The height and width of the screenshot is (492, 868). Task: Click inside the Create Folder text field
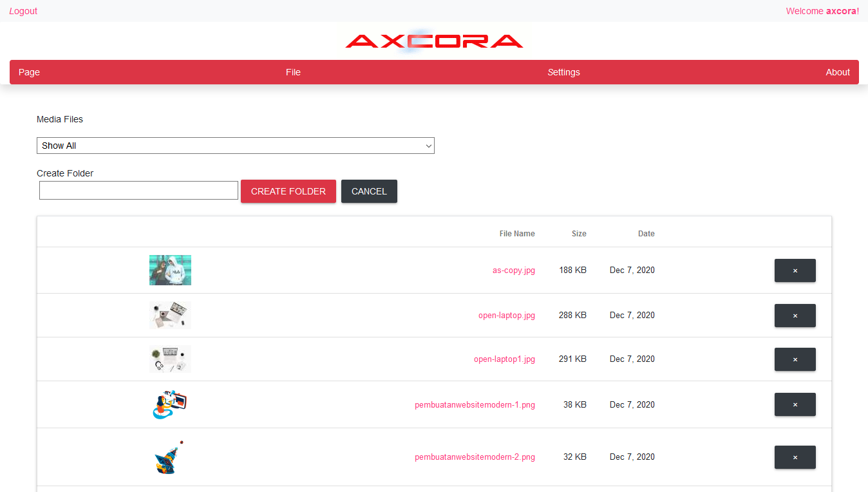tap(138, 190)
